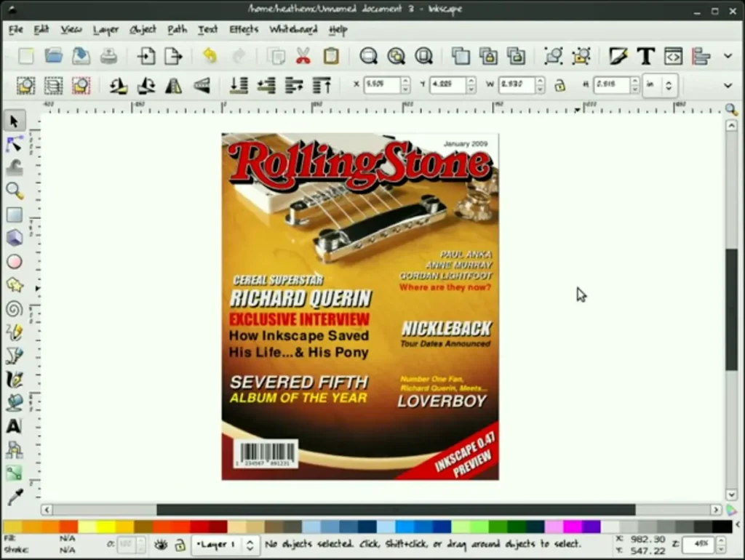745x560 pixels.
Task: Choose the Tweak objects tool
Action: pos(15,168)
